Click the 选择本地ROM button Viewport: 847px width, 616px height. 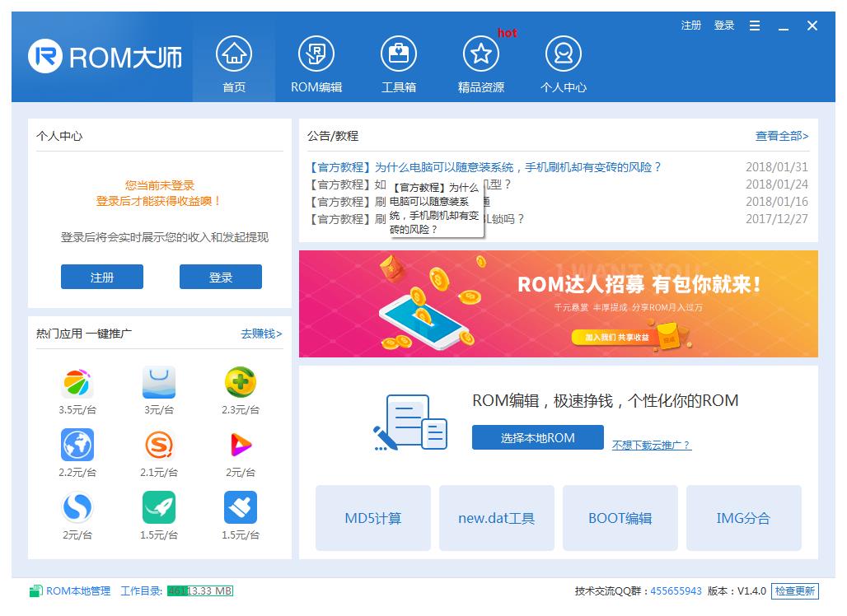(x=537, y=437)
